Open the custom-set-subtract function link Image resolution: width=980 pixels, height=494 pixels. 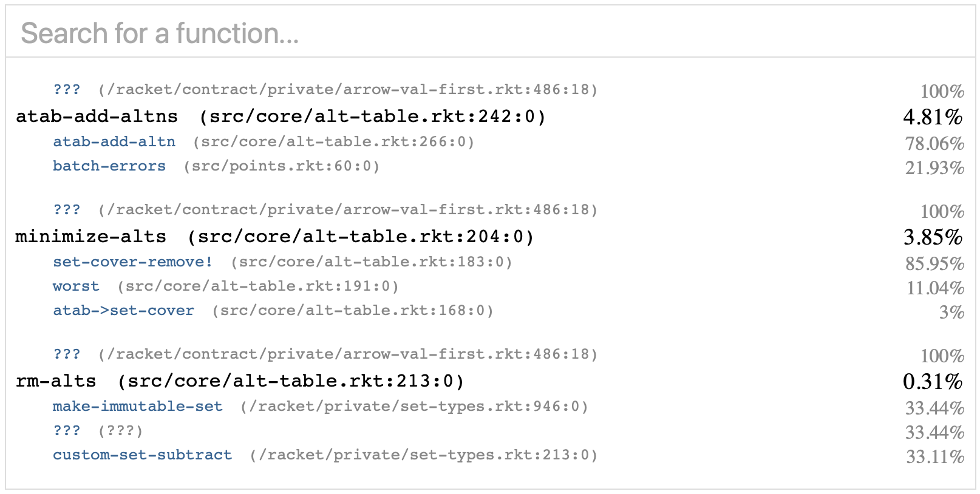point(142,455)
